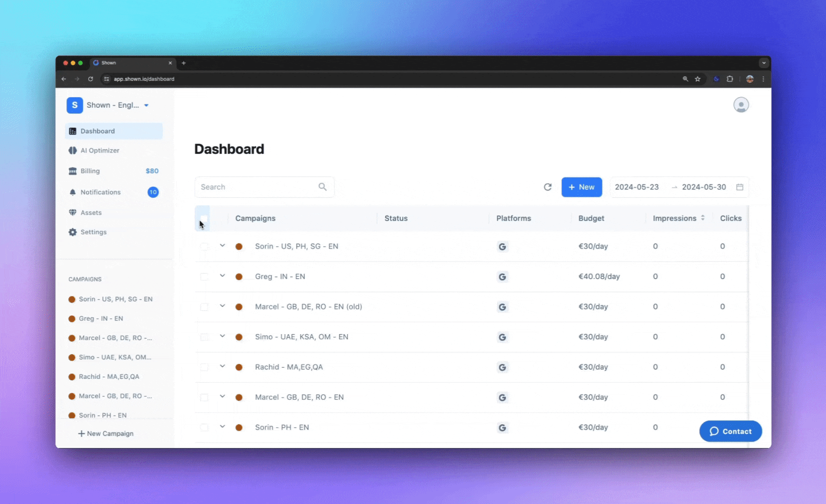Image resolution: width=826 pixels, height=504 pixels.
Task: Expand row Marcel - GB, DE, RO - EN (old)
Action: tap(223, 306)
